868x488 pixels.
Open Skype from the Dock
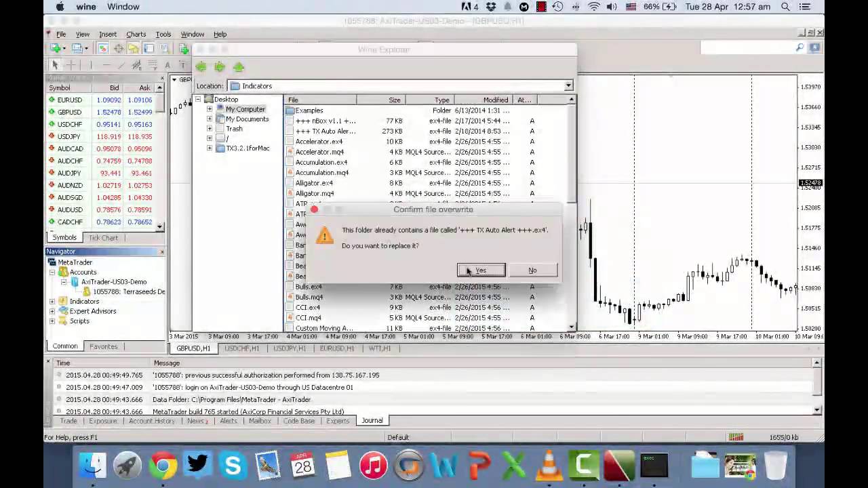point(233,466)
